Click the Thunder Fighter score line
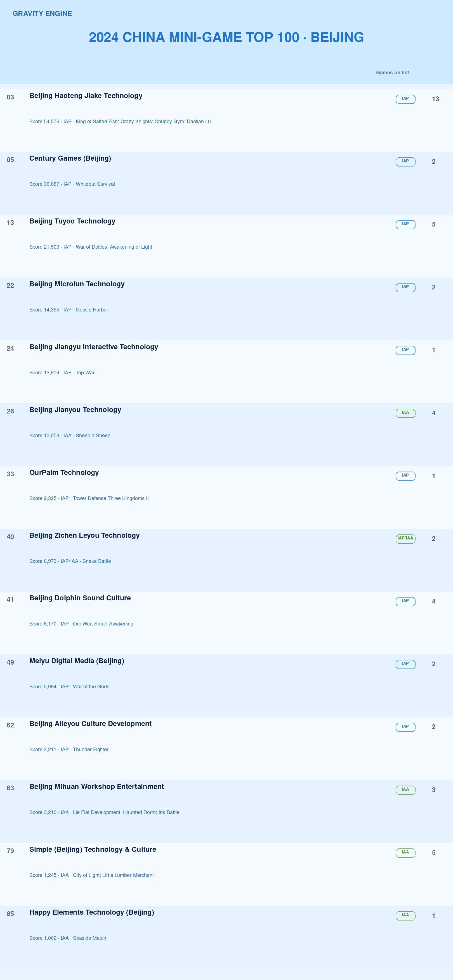The image size is (453, 980). [x=69, y=750]
